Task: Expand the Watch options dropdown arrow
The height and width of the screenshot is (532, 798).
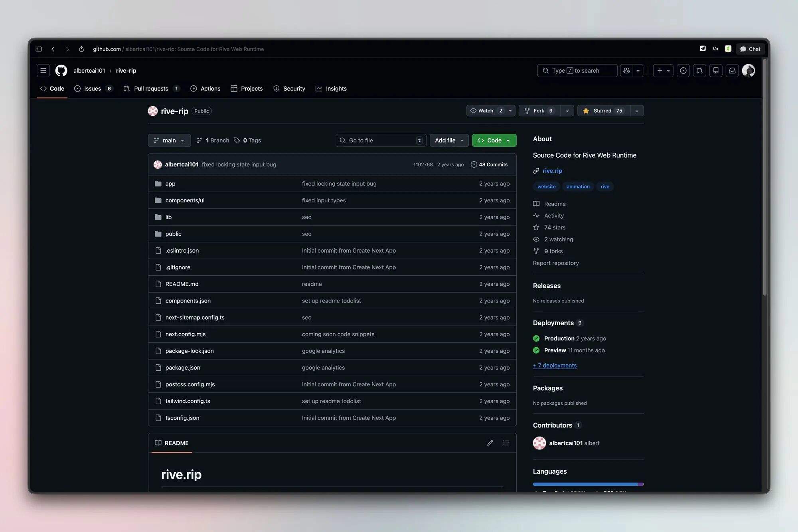Action: [x=510, y=111]
